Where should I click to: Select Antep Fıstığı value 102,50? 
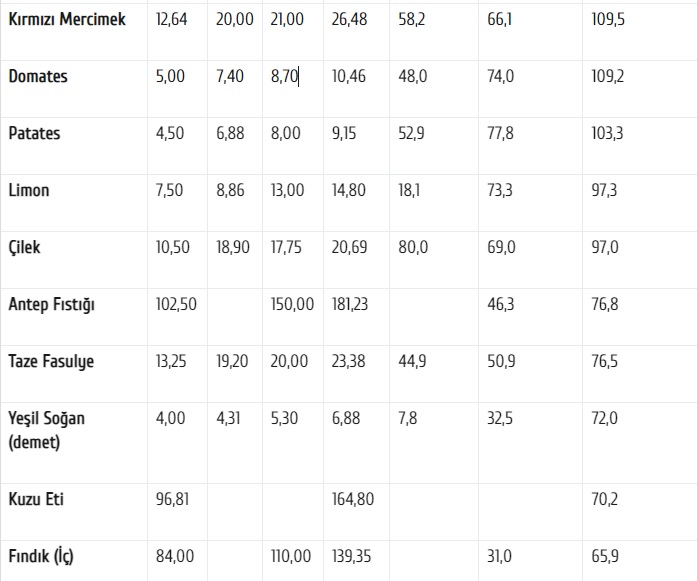(x=176, y=304)
